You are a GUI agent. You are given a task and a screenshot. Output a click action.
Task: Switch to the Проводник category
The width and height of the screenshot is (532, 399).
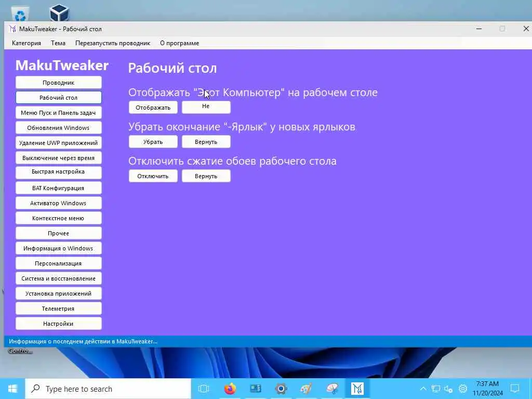(x=58, y=83)
